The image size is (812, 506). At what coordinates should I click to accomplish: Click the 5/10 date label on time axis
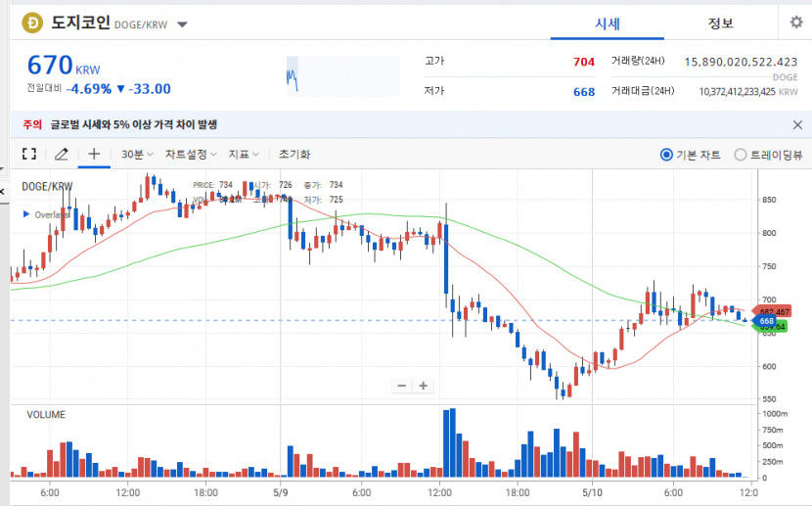[x=592, y=492]
